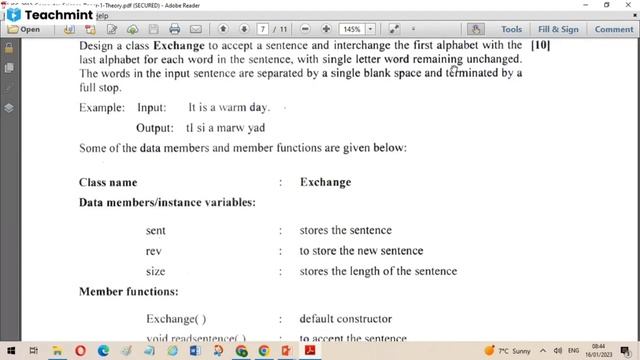640x360 pixels.
Task: Click the 'Data members/instance variables:' heading
Action: click(x=167, y=202)
